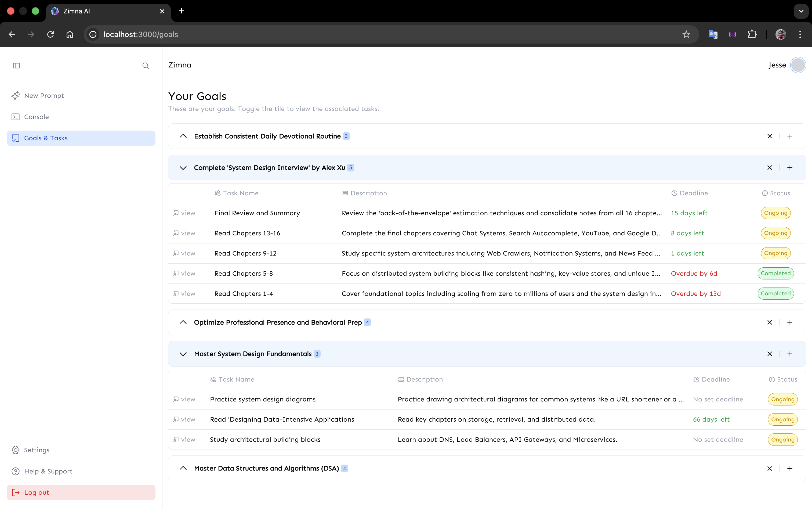Remove 'Establish Consistent Daily Devotional Routine' goal
812x510 pixels.
point(770,136)
